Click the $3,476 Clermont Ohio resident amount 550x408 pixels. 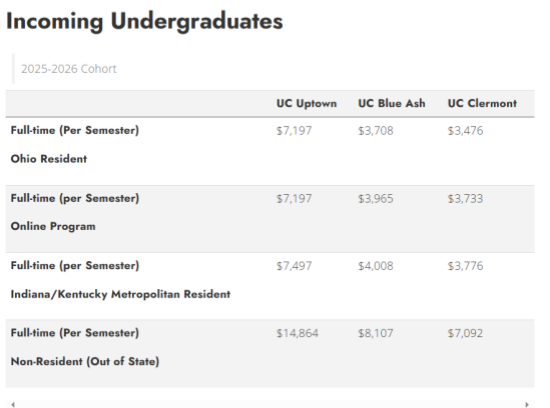pyautogui.click(x=465, y=131)
